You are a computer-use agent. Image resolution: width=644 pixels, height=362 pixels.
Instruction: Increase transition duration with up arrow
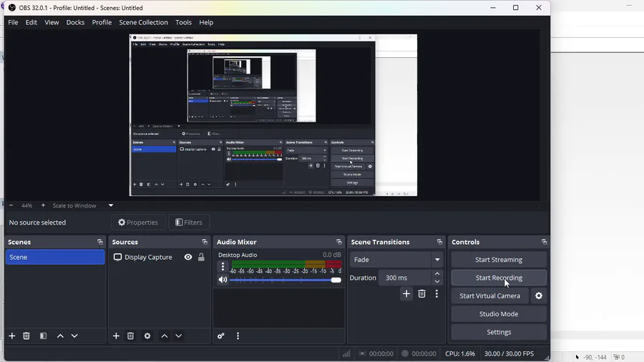[x=437, y=274]
